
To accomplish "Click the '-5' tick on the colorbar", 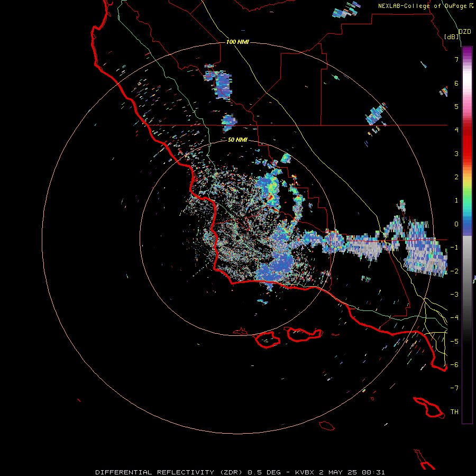I will coord(454,342).
